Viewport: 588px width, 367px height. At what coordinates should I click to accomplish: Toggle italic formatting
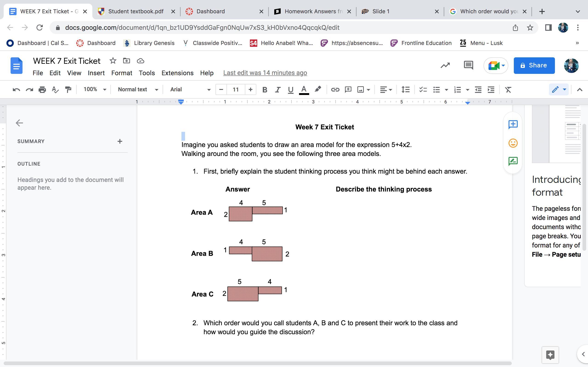[x=277, y=89]
